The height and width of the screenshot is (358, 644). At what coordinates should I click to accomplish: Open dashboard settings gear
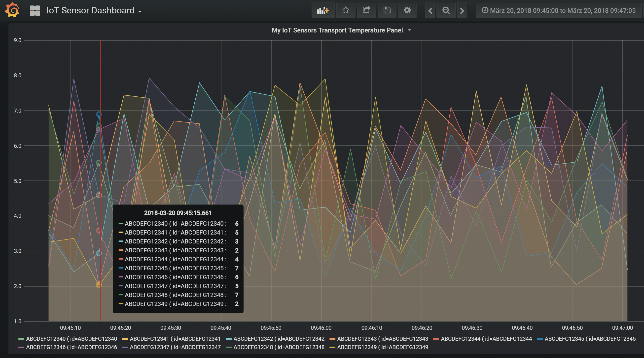click(407, 10)
